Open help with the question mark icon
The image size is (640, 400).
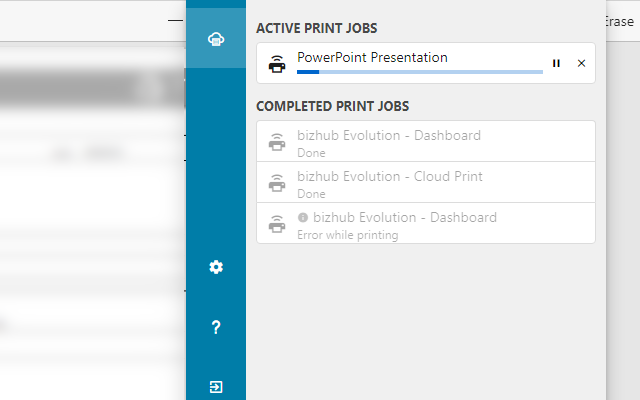216,327
